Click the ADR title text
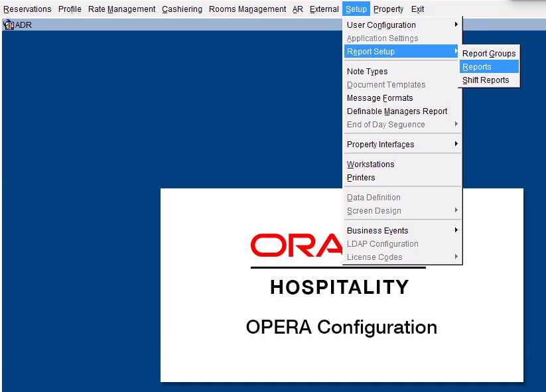546x392 pixels. click(x=23, y=25)
